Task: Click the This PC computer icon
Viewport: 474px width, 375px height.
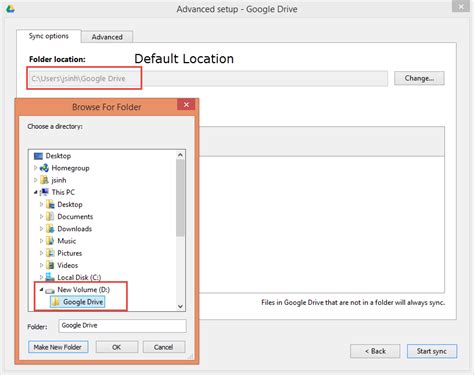Action: [x=44, y=192]
